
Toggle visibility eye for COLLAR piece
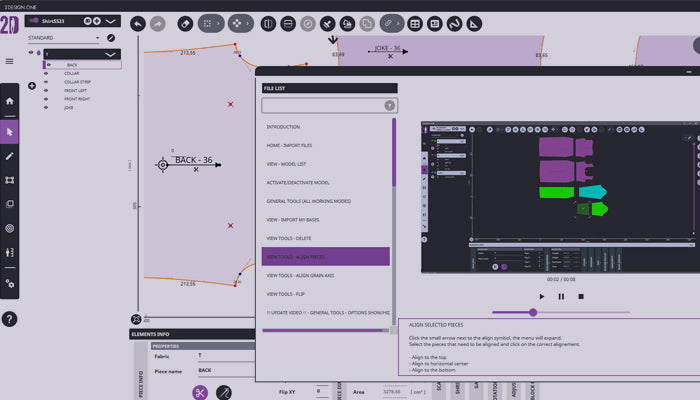point(46,73)
